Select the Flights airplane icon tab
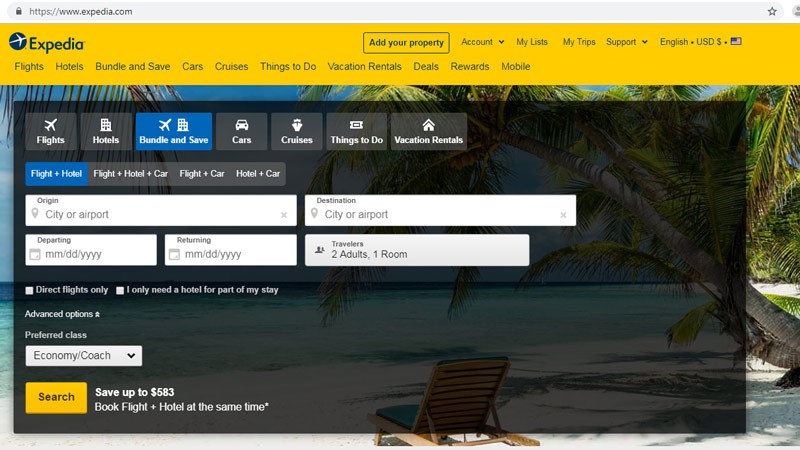800x450 pixels. [x=51, y=125]
